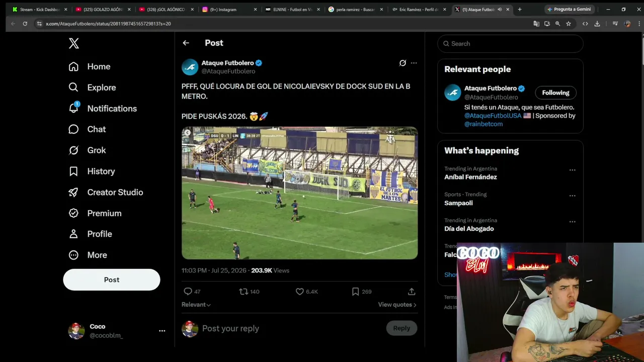Bookmark this page with the star icon
The height and width of the screenshot is (362, 644).
tap(569, 24)
